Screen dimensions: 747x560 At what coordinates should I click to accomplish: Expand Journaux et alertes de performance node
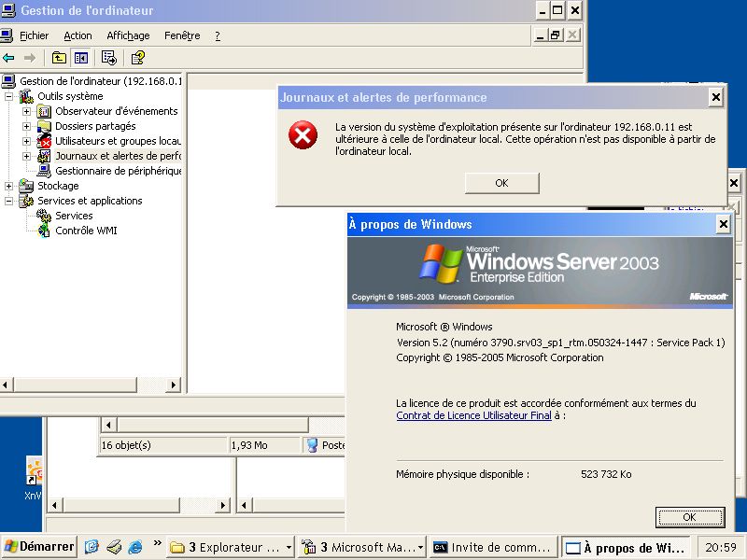(27, 156)
